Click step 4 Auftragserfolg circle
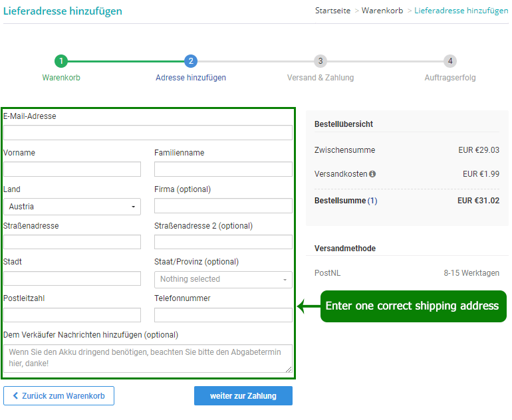This screenshot has height=420, width=512. point(450,61)
